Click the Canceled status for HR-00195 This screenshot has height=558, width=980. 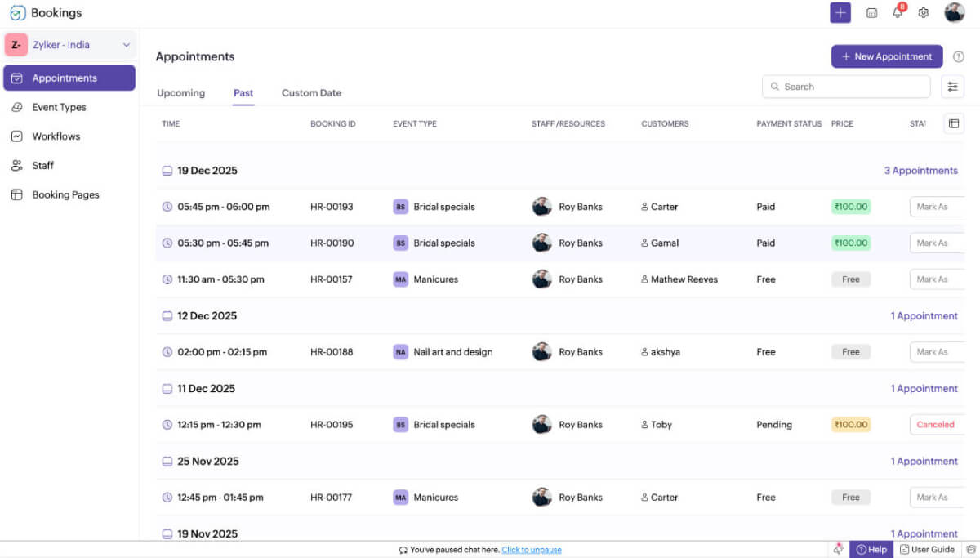click(x=935, y=425)
